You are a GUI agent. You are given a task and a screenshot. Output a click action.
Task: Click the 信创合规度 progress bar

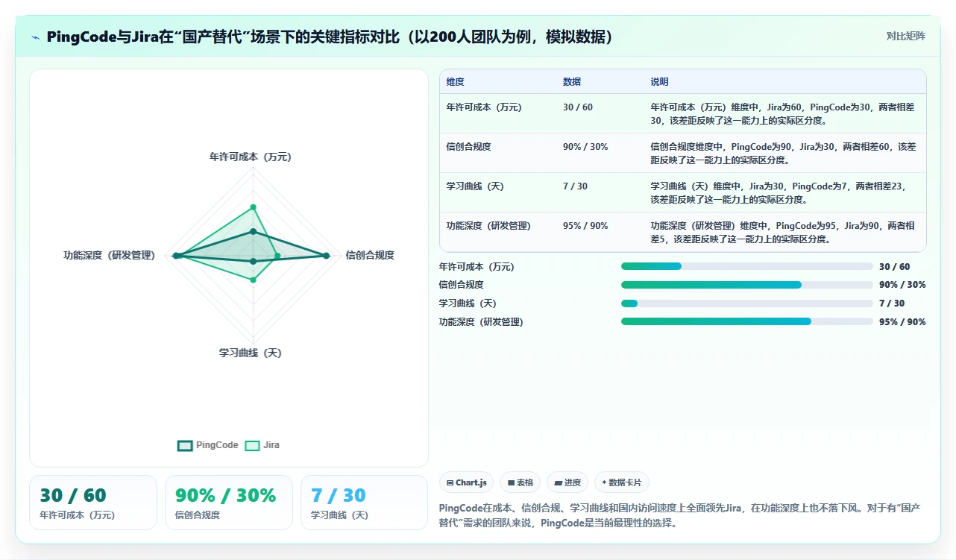point(746,285)
